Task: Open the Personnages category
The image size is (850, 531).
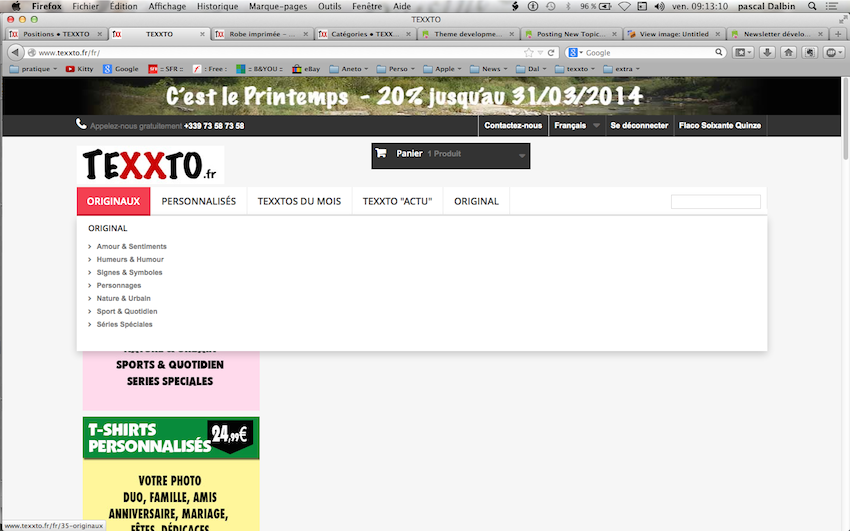Action: click(x=119, y=285)
